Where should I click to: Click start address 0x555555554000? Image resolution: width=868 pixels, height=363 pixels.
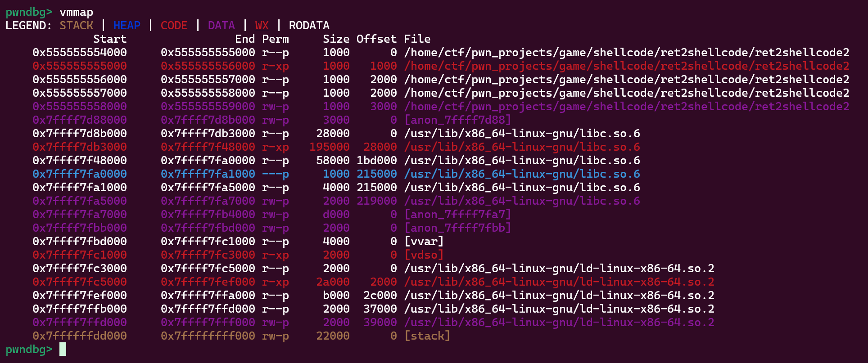pos(79,53)
